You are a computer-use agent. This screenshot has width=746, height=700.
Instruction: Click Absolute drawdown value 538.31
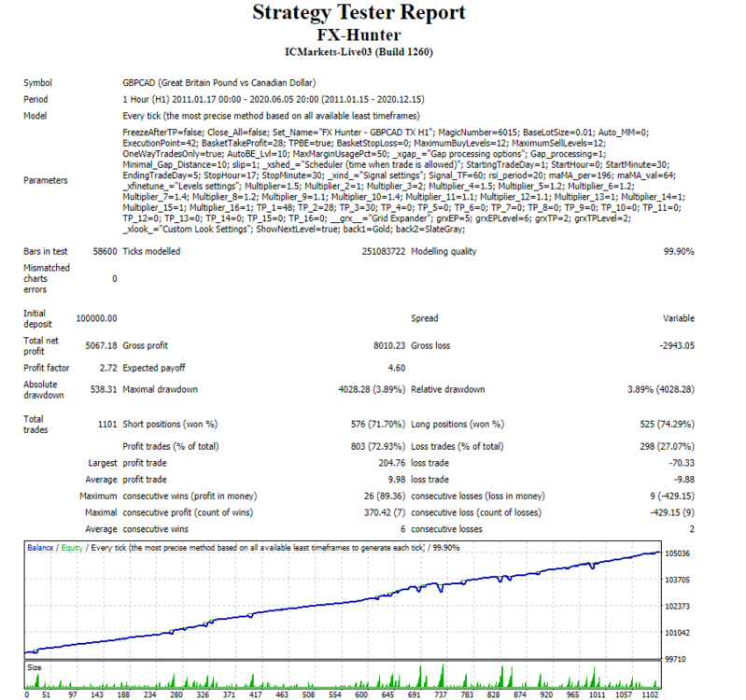point(104,389)
